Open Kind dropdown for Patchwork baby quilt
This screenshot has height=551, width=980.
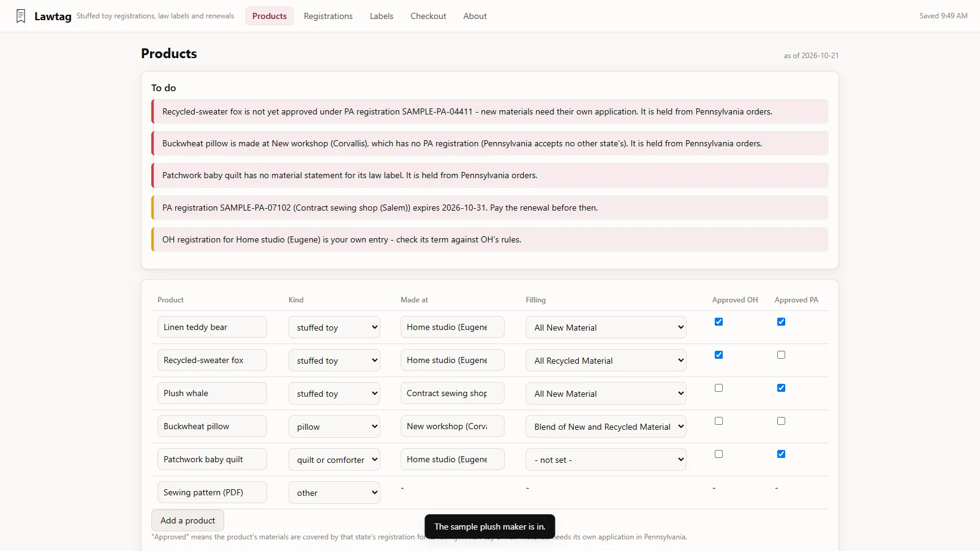click(334, 460)
